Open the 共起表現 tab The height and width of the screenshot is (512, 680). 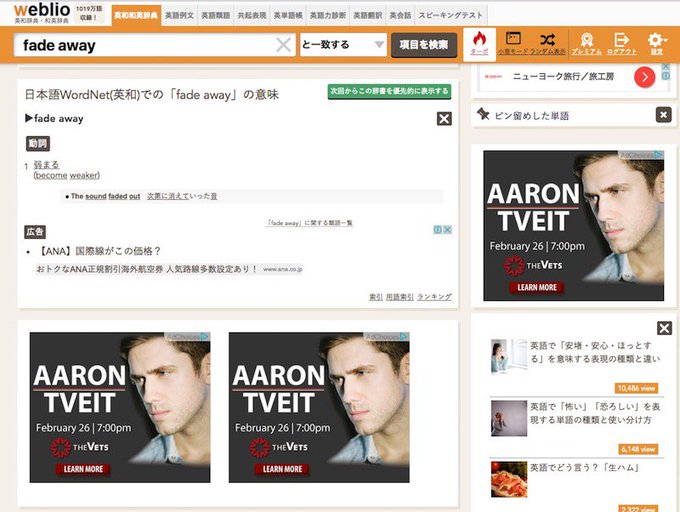[x=252, y=16]
